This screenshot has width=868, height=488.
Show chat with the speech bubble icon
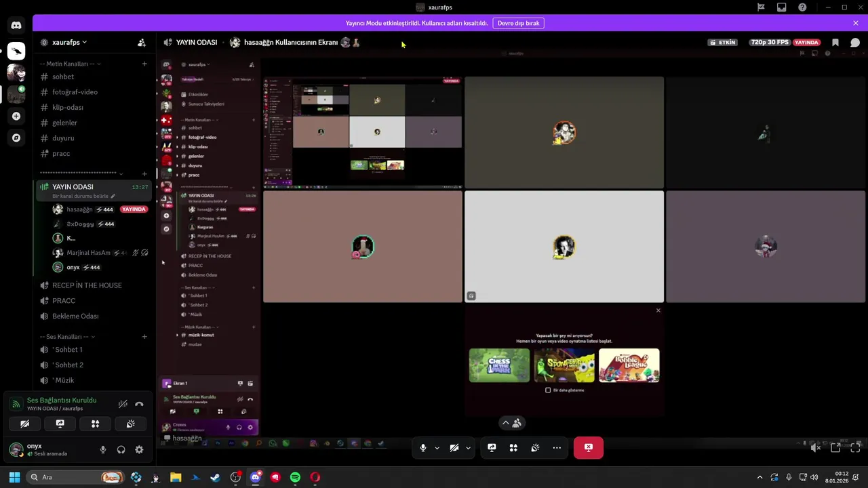coord(855,42)
